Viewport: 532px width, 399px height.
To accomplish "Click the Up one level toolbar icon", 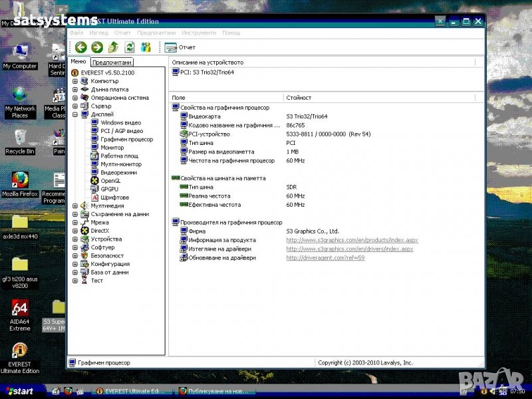I will pos(113,47).
